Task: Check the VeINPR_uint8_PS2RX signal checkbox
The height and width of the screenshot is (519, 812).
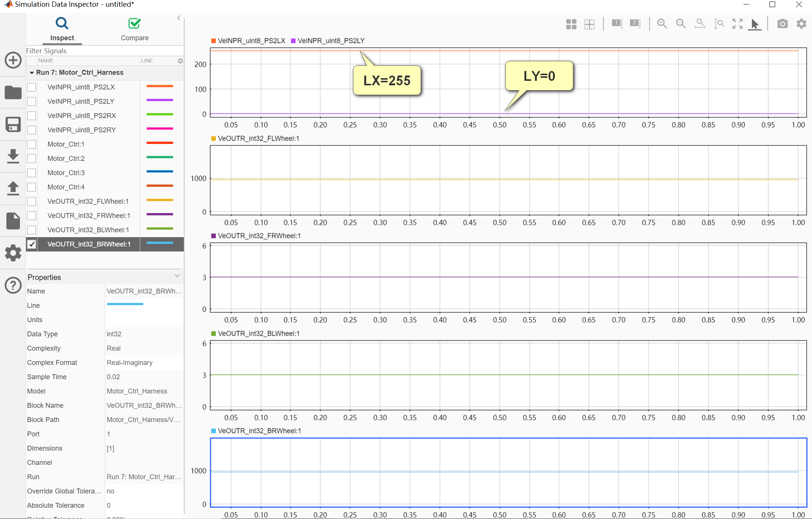Action: coord(32,116)
